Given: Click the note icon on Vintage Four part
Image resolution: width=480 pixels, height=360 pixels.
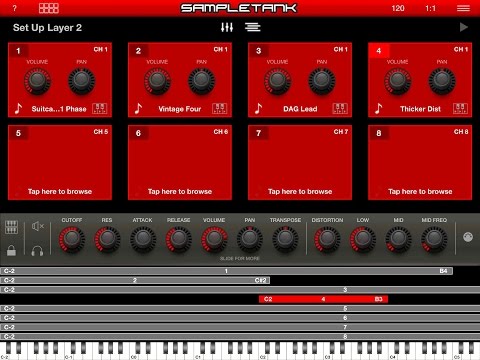Looking at the screenshot, I should point(138,108).
